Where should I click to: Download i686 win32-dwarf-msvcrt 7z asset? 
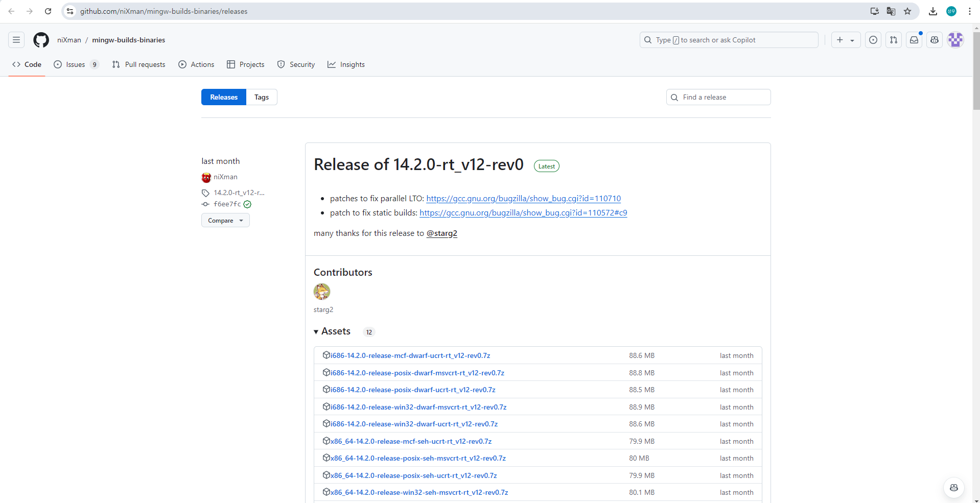click(x=418, y=407)
